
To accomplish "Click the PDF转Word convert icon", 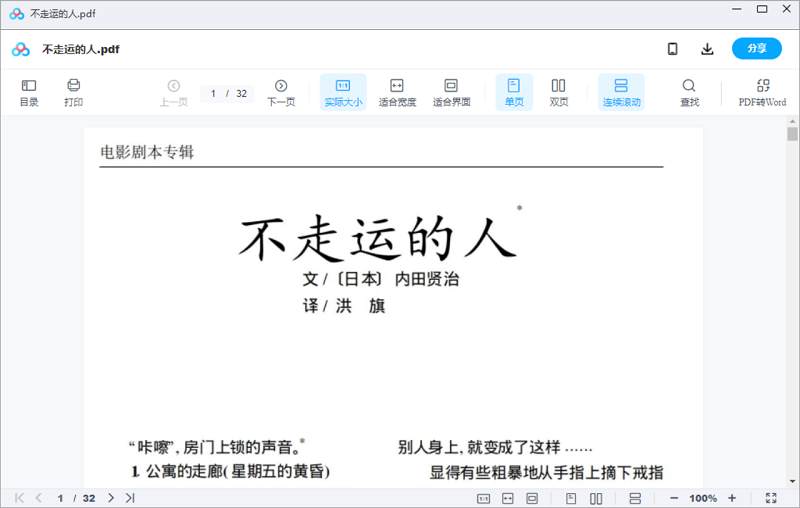I will click(x=762, y=92).
